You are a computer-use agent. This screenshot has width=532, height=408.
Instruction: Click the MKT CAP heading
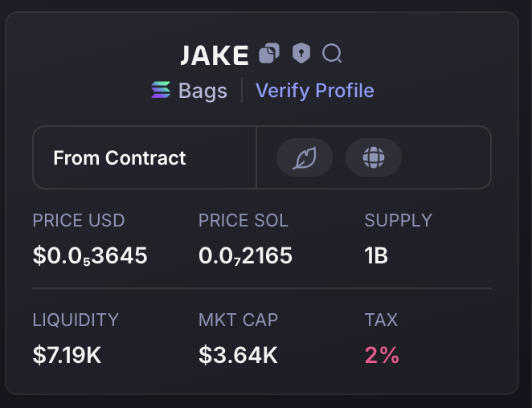coord(238,320)
